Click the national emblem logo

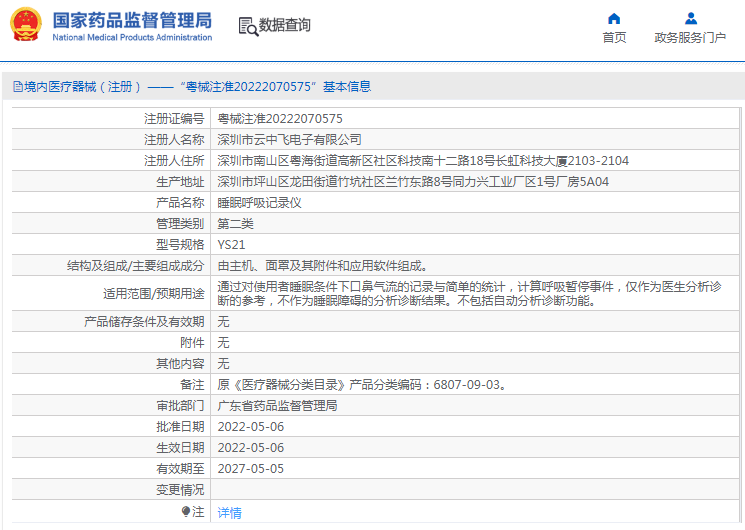(x=26, y=25)
